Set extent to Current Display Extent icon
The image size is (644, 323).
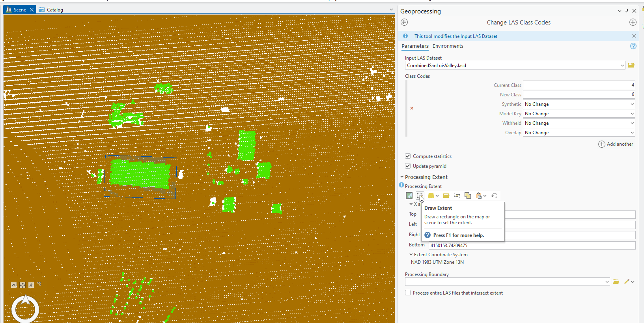point(409,195)
